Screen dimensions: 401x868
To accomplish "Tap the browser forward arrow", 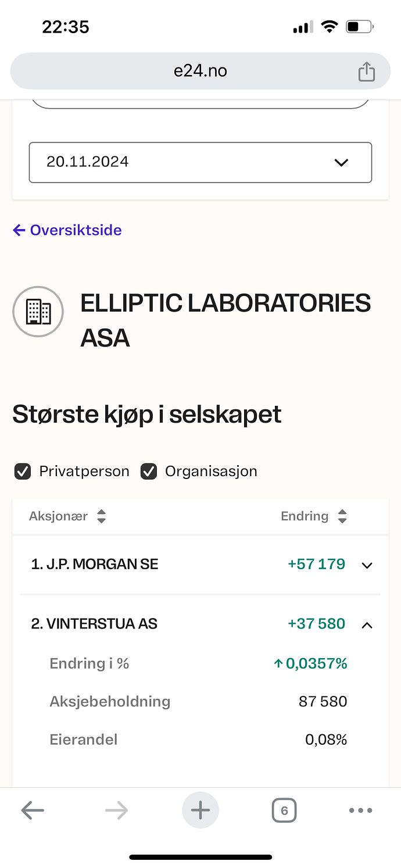I will [x=116, y=810].
